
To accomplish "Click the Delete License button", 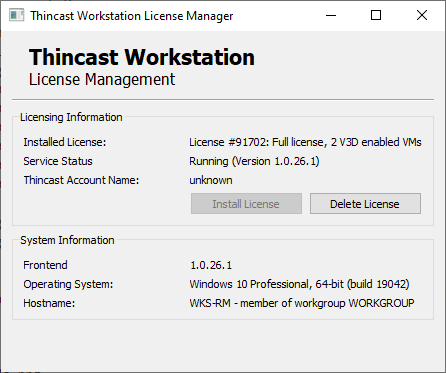I will (365, 204).
